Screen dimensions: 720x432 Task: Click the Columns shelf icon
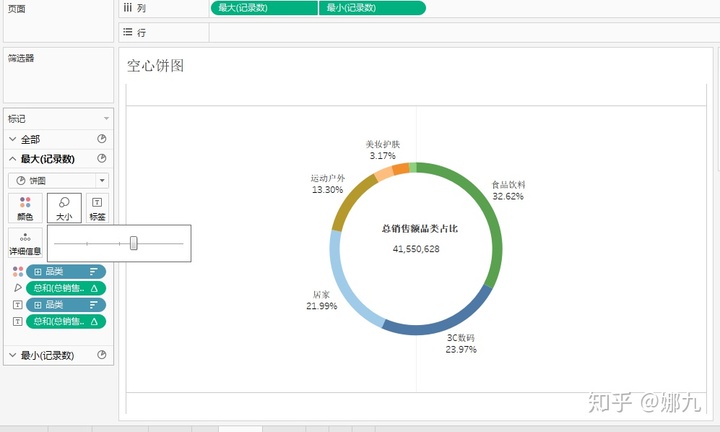[128, 8]
